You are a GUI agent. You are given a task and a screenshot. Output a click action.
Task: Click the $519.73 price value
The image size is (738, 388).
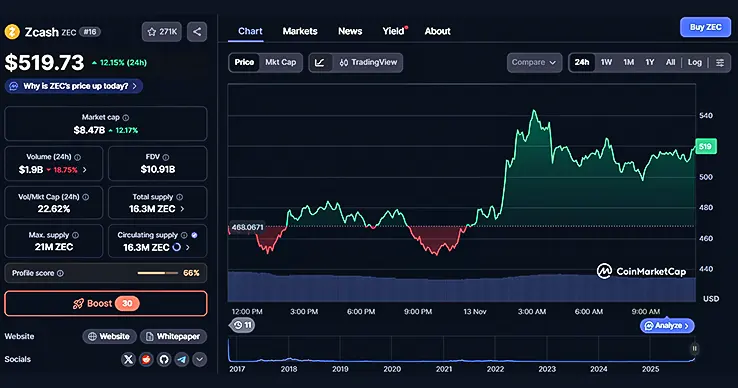pyautogui.click(x=44, y=63)
